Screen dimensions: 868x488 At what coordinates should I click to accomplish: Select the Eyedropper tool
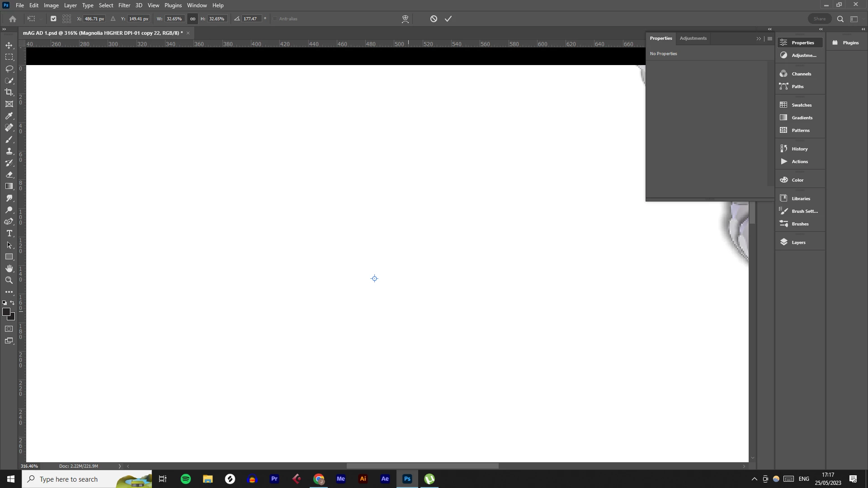(x=9, y=116)
